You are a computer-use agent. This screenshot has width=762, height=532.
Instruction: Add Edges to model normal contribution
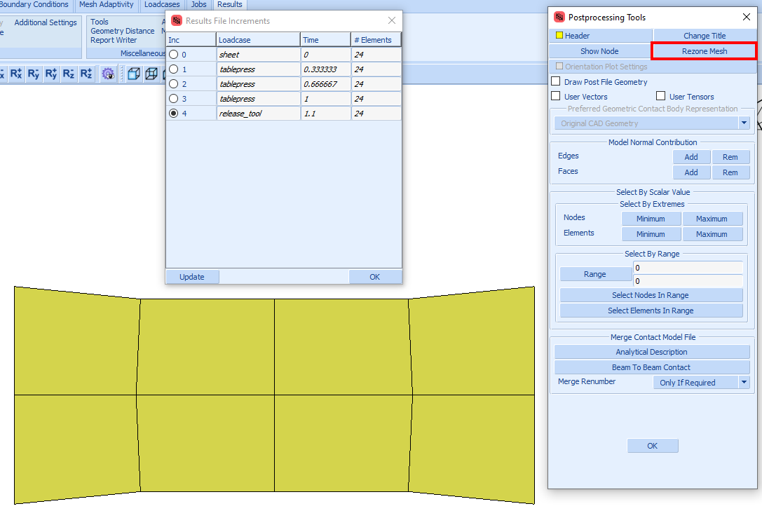691,157
